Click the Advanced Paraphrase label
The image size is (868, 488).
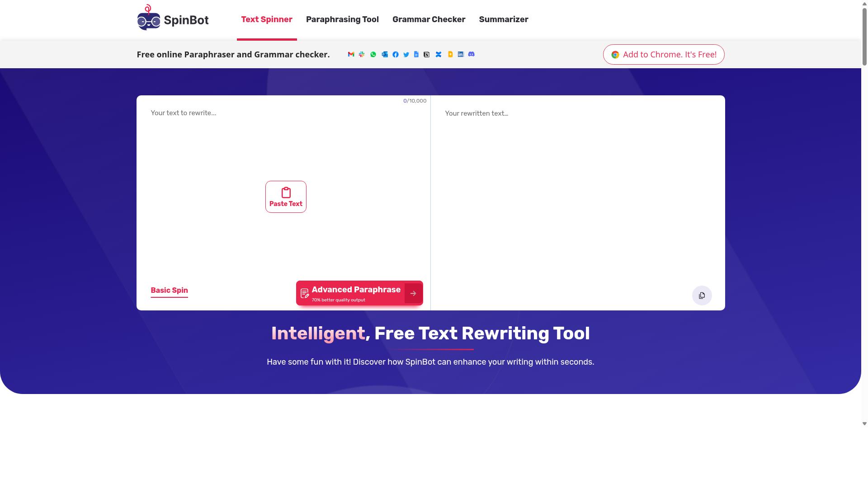(x=356, y=290)
